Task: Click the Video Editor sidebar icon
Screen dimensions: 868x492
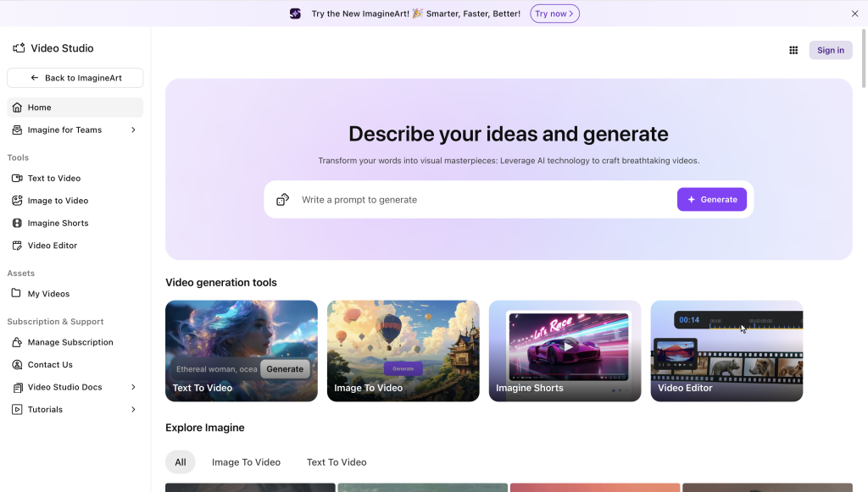Action: tap(17, 246)
